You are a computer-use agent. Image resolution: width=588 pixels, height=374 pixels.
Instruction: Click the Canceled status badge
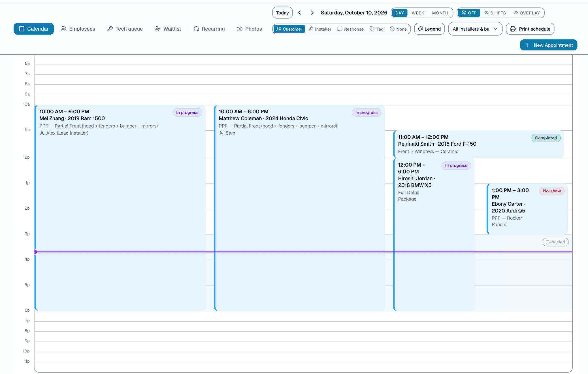[555, 242]
